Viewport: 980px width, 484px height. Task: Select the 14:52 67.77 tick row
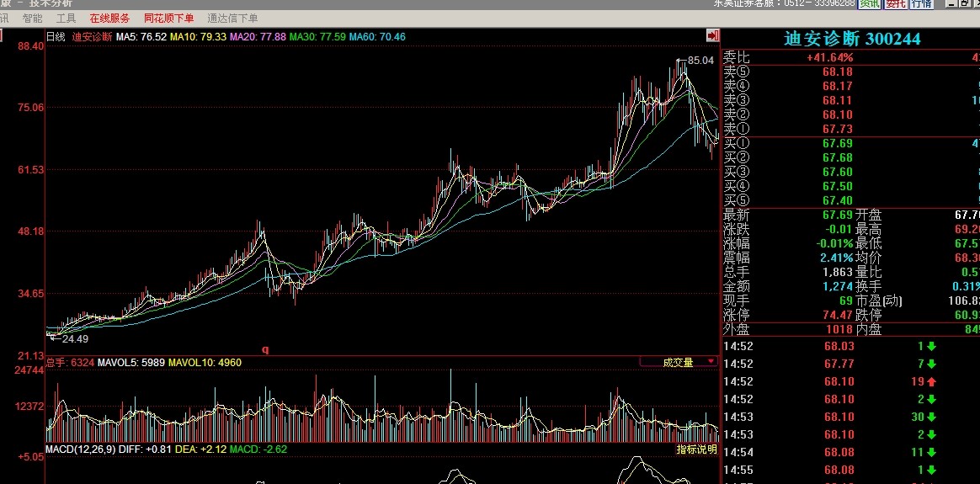pyautogui.click(x=851, y=364)
